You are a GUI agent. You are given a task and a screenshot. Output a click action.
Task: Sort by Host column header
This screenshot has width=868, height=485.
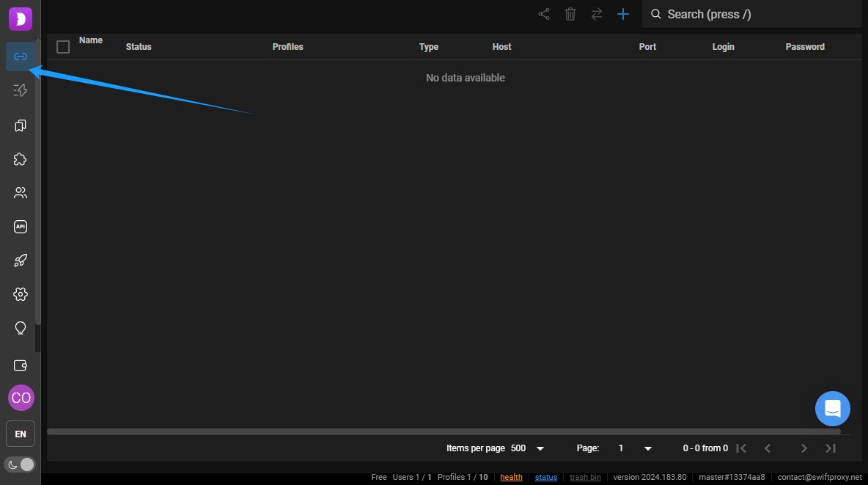coord(501,47)
